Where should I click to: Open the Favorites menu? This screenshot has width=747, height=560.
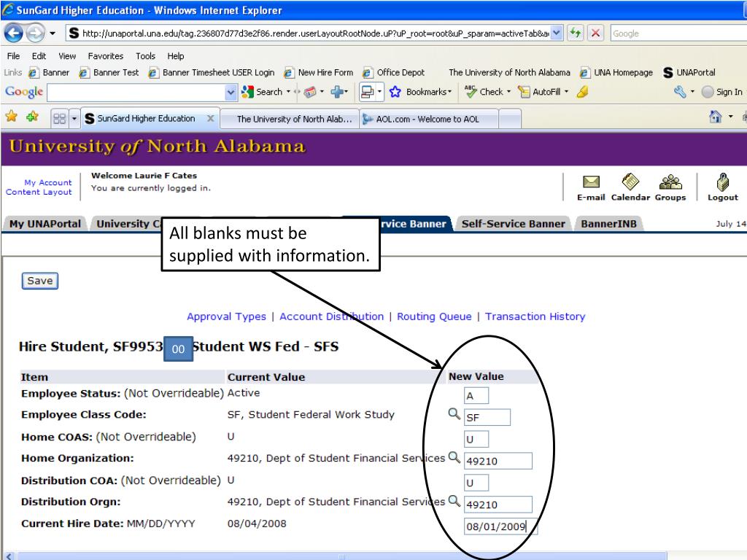point(105,56)
